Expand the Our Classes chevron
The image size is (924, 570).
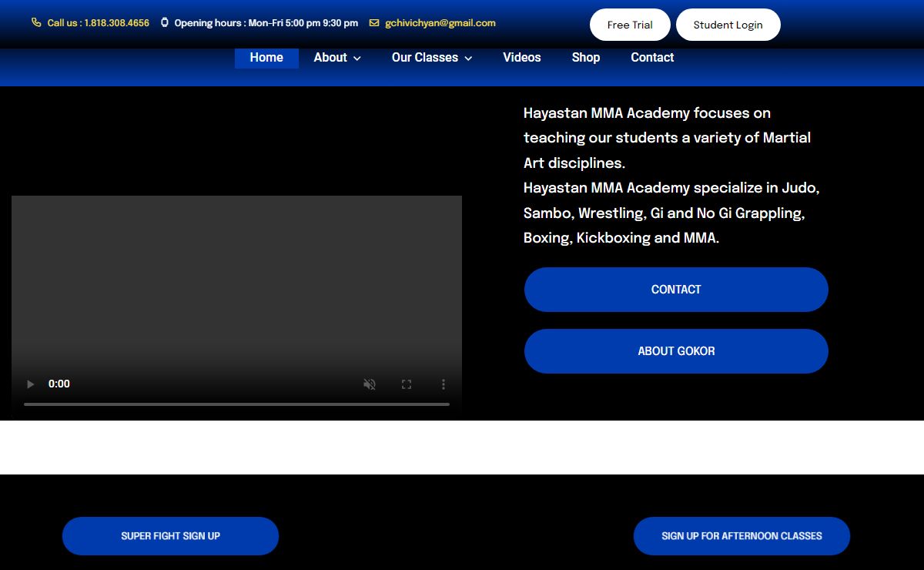click(468, 58)
